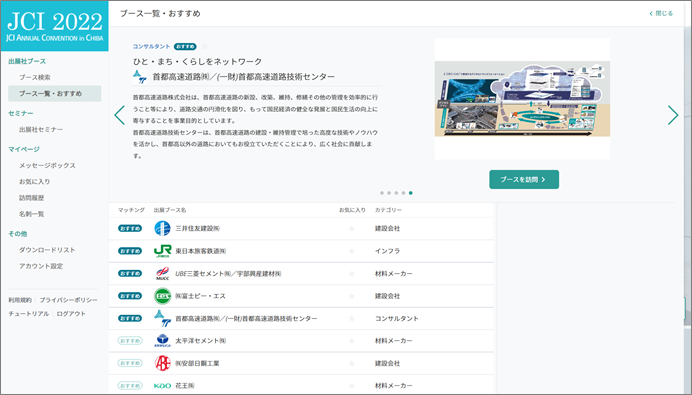692x395 pixels.
Task: Click the 三井住友建設㈱ booth name
Action: (198, 229)
